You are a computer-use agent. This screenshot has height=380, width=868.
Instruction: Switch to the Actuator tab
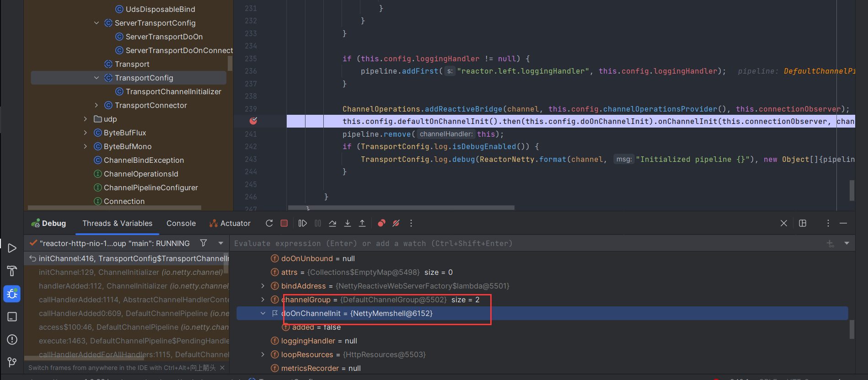coord(230,223)
